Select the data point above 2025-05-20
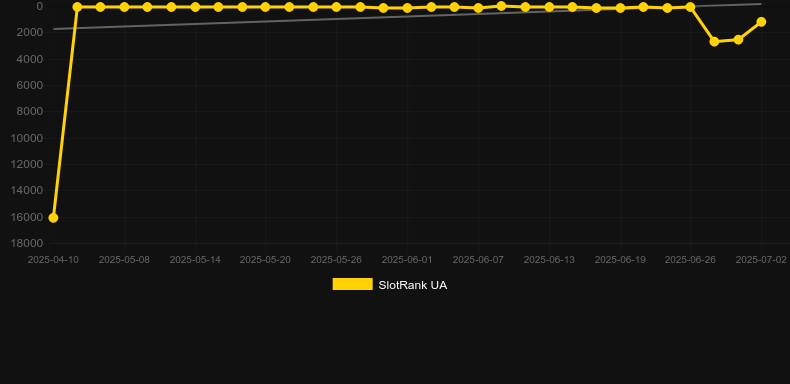This screenshot has width=790, height=384. 265,7
